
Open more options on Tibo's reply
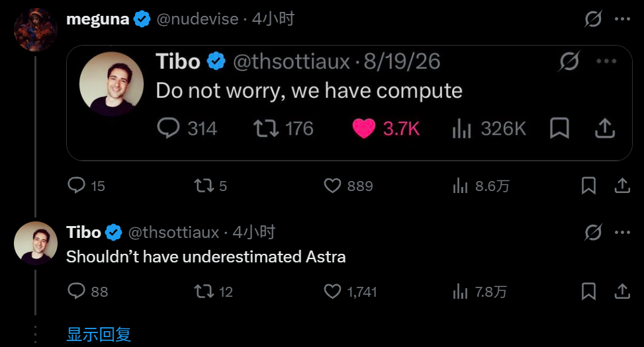pyautogui.click(x=623, y=232)
